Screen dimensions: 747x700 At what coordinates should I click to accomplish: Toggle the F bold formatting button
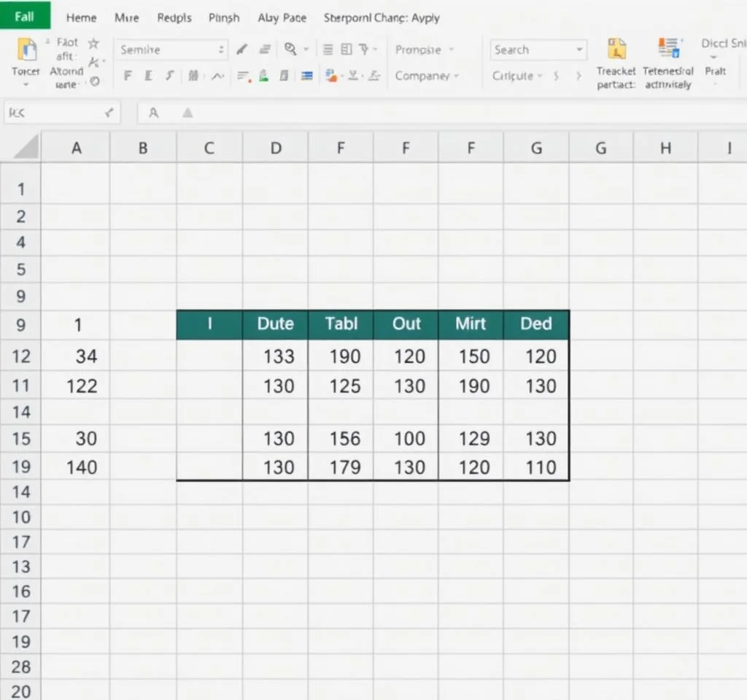coord(128,76)
